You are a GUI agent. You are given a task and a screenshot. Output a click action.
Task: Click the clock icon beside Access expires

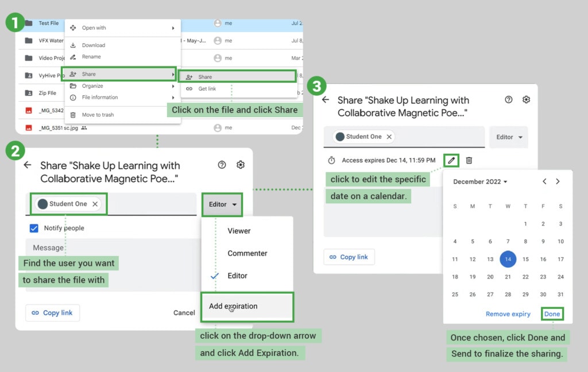coord(332,161)
